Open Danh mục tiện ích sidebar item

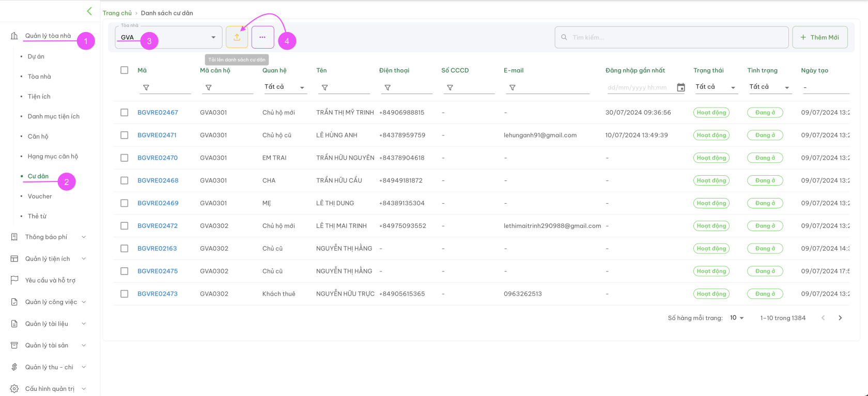pyautogui.click(x=54, y=116)
